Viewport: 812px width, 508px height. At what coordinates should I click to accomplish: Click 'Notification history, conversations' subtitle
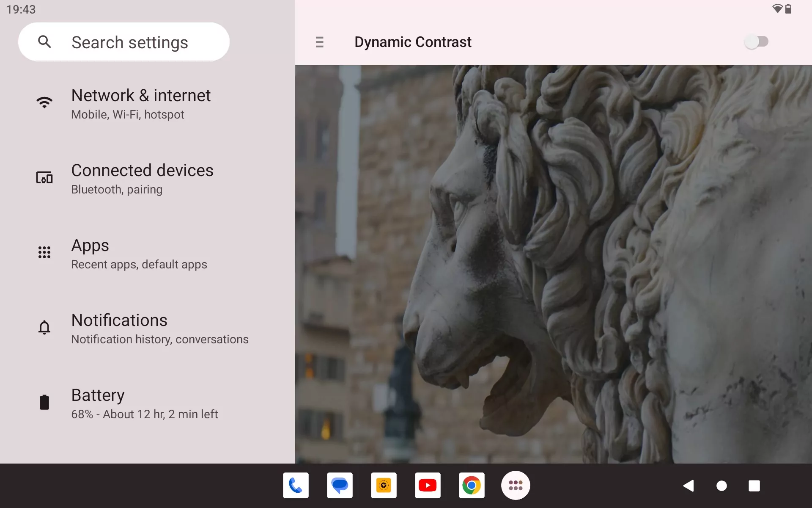(160, 340)
